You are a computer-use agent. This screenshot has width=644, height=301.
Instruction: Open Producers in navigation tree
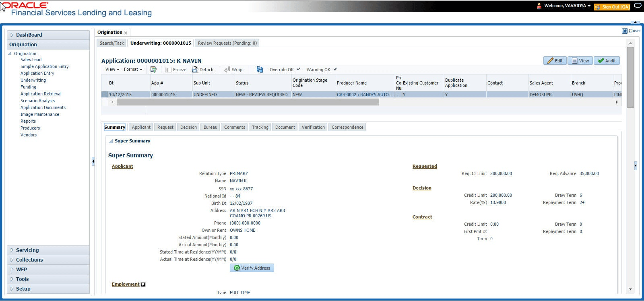pyautogui.click(x=30, y=128)
